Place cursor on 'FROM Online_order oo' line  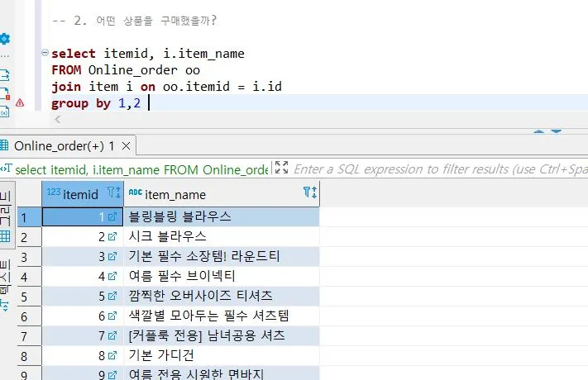tap(126, 70)
